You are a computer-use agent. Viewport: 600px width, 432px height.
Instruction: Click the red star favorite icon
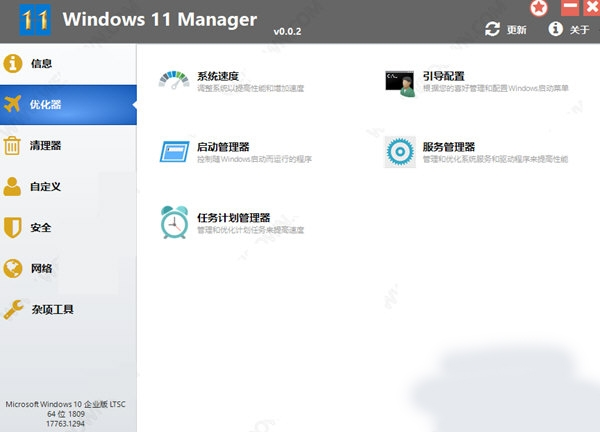[x=539, y=8]
